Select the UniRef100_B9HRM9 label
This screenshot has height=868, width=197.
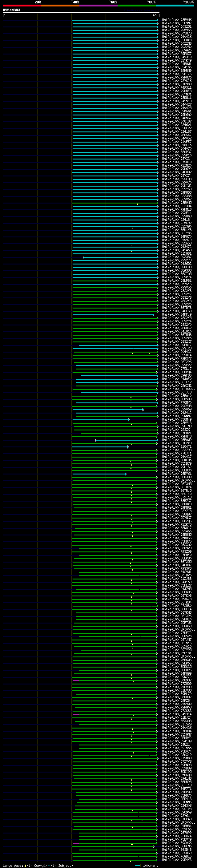click(176, 71)
